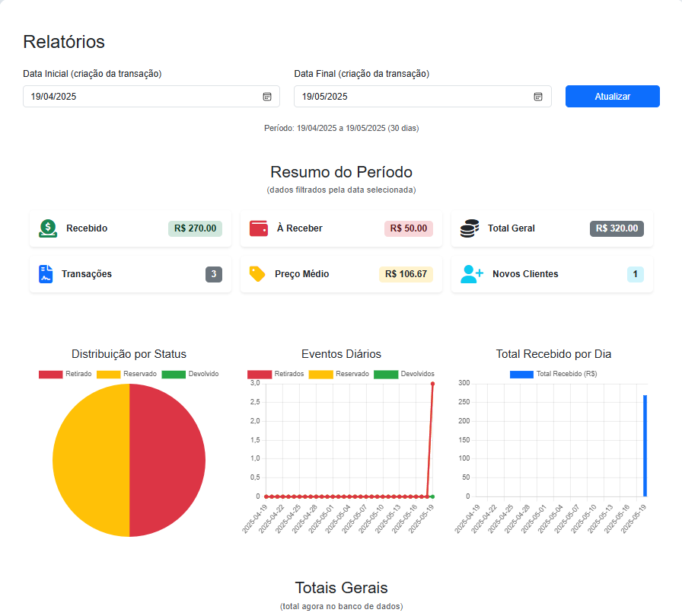Click the Recebido money icon
682x616 pixels.
click(x=48, y=228)
